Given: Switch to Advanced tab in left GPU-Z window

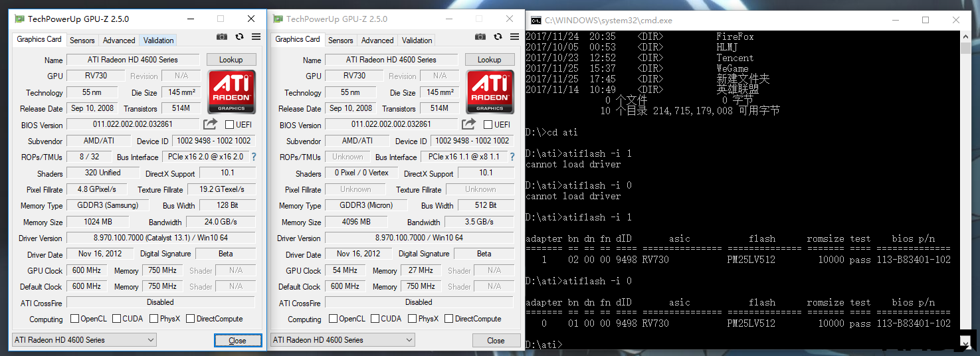Looking at the screenshot, I should coord(119,41).
